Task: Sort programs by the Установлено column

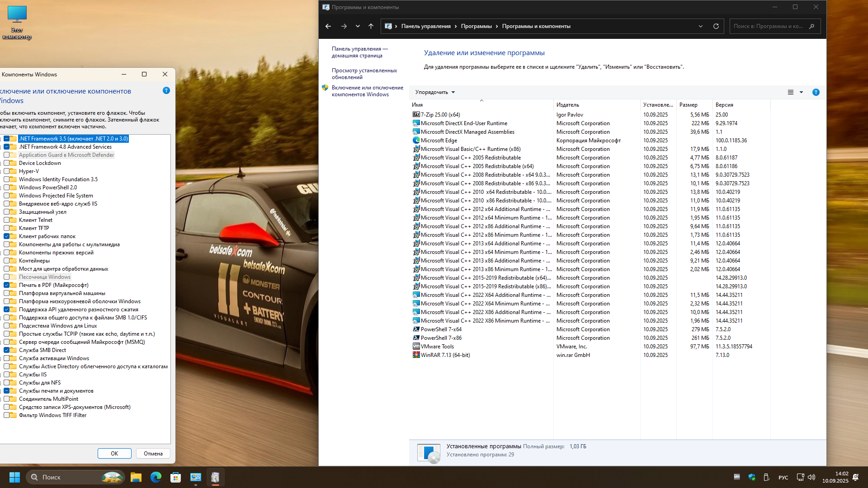Action: tap(658, 105)
